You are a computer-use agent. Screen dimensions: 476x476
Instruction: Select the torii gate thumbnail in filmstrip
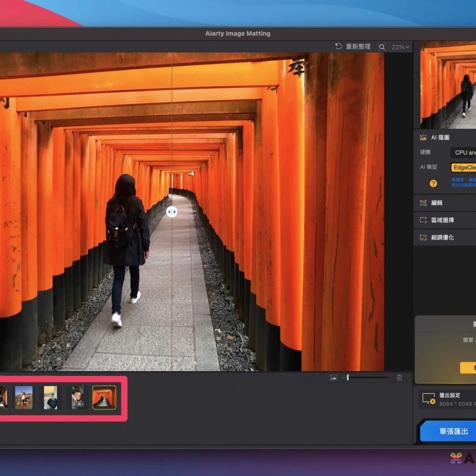tap(104, 397)
